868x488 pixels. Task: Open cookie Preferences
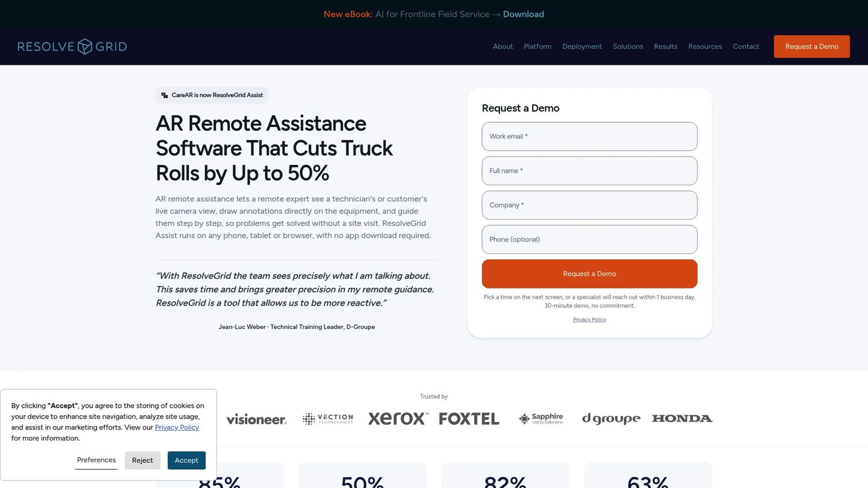[96, 460]
